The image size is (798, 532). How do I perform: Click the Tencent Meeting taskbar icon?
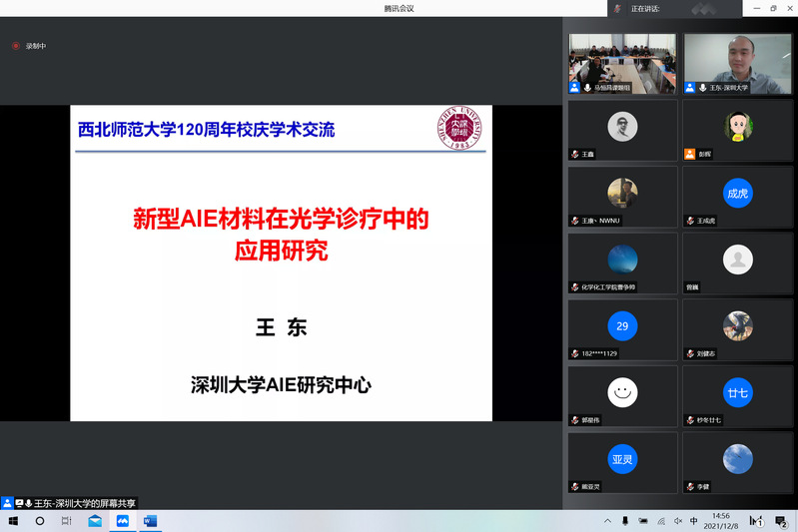[123, 521]
